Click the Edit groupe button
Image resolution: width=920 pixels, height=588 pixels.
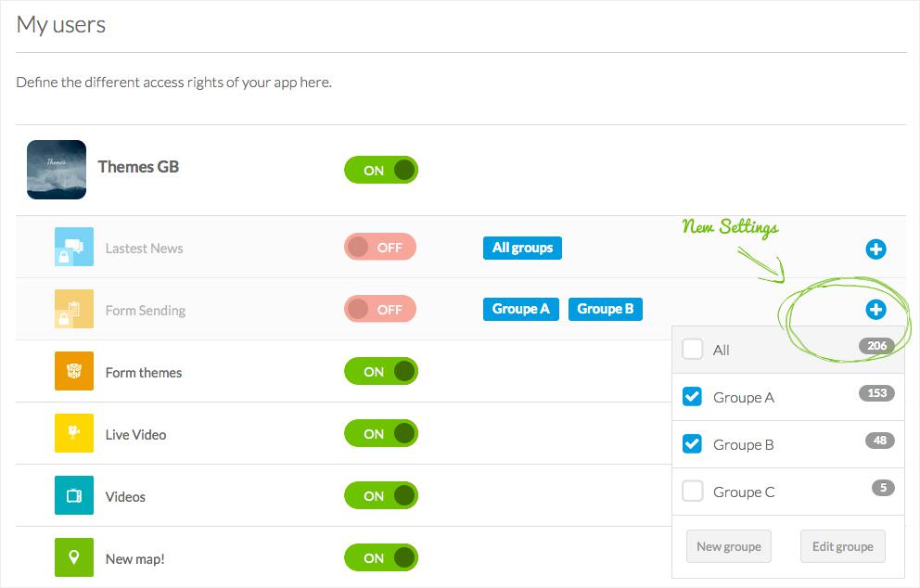(842, 546)
